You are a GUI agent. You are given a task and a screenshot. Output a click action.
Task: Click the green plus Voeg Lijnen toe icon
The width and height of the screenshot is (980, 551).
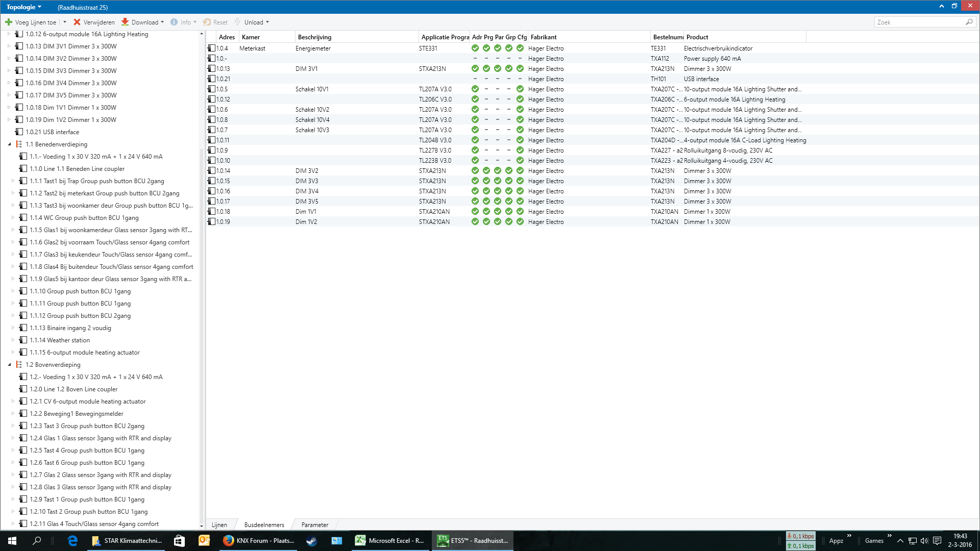coord(9,22)
